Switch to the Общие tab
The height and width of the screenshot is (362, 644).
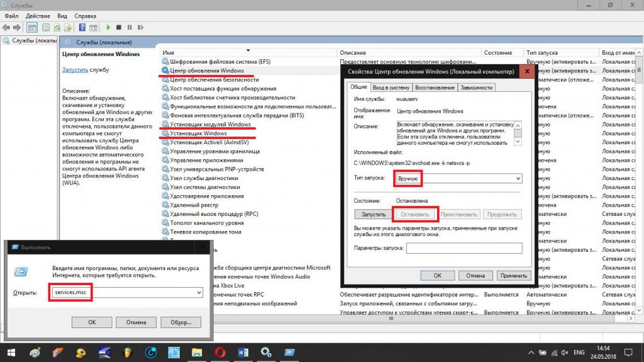(358, 87)
